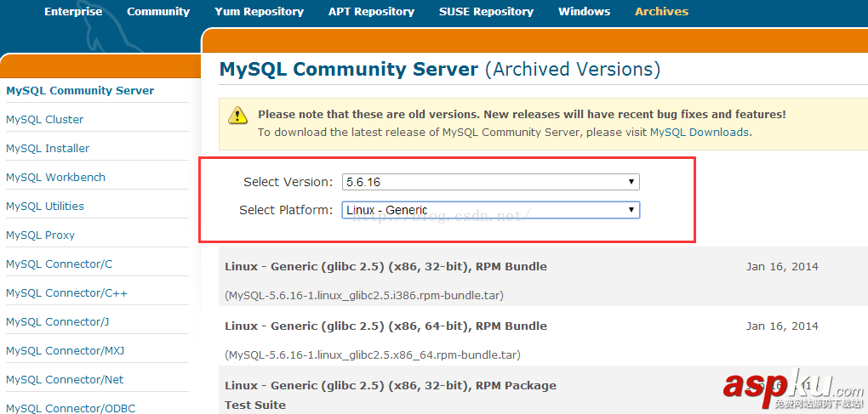Select the Archives tab

point(661,12)
